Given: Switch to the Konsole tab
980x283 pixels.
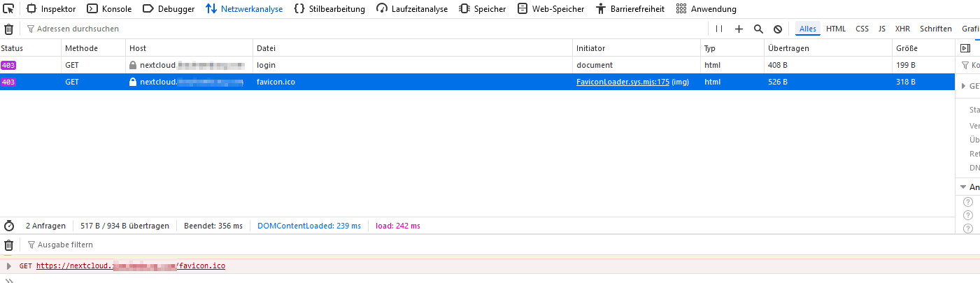Looking at the screenshot, I should pos(109,9).
